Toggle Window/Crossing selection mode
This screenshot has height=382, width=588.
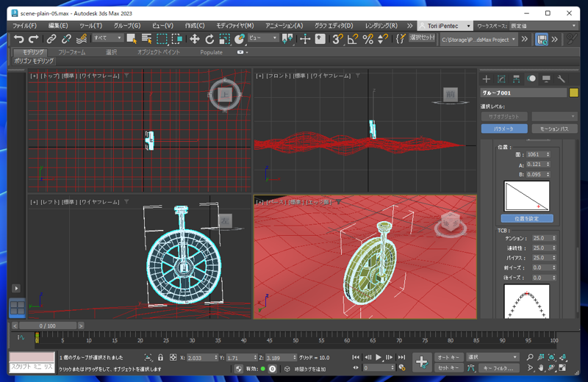coord(176,39)
